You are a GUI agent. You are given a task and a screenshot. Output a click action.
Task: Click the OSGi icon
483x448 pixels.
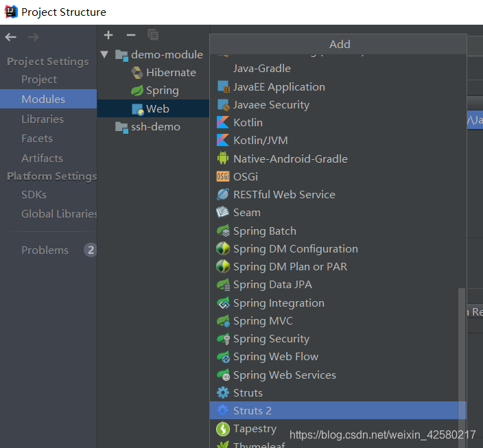pos(223,176)
